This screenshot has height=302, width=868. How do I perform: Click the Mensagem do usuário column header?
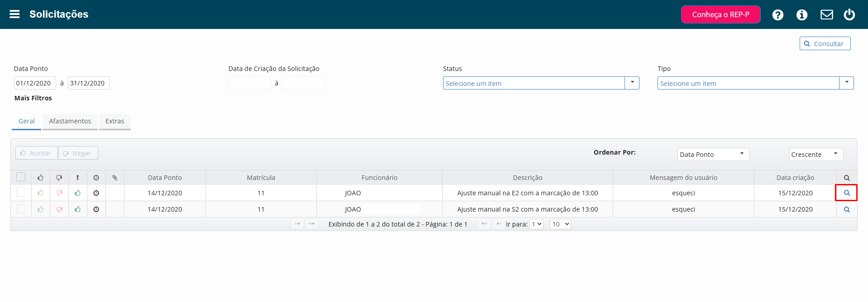(x=683, y=178)
